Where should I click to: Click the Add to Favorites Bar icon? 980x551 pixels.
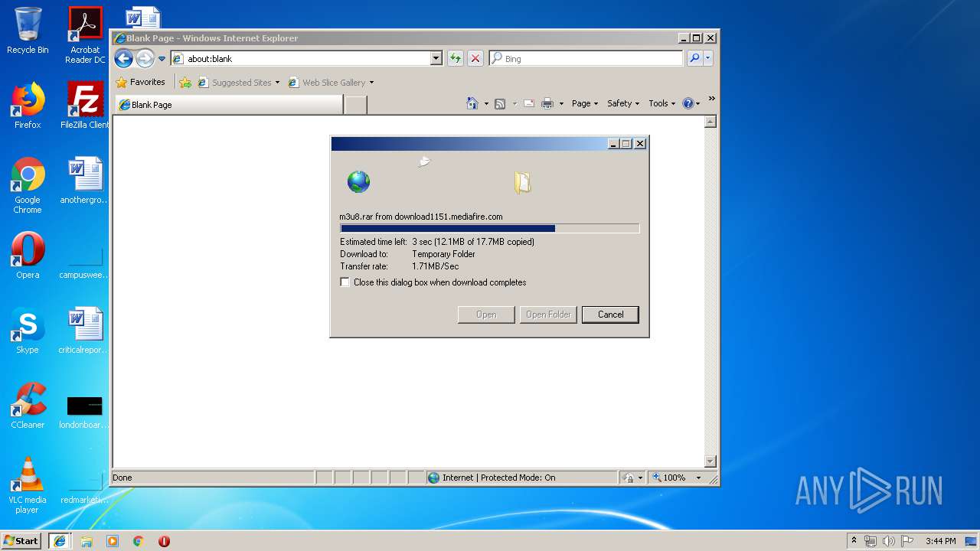click(185, 83)
